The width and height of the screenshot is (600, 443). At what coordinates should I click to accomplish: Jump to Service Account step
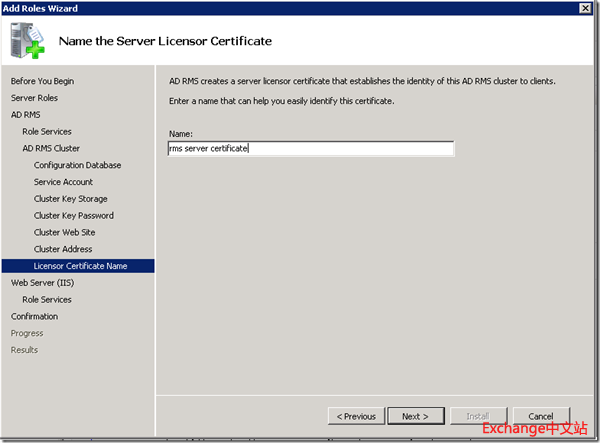coord(63,182)
